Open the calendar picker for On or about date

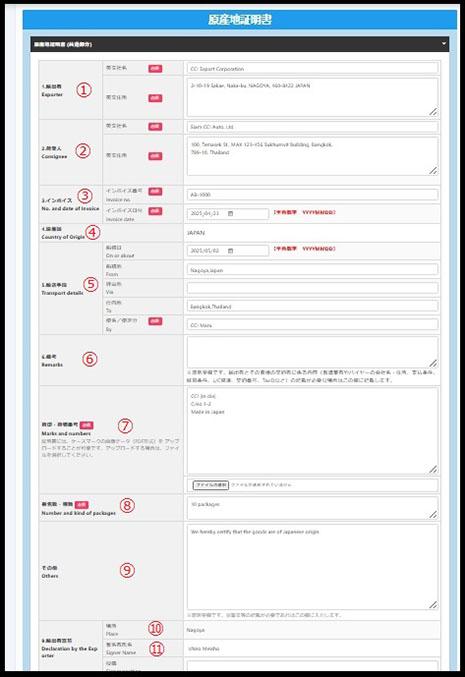click(231, 251)
